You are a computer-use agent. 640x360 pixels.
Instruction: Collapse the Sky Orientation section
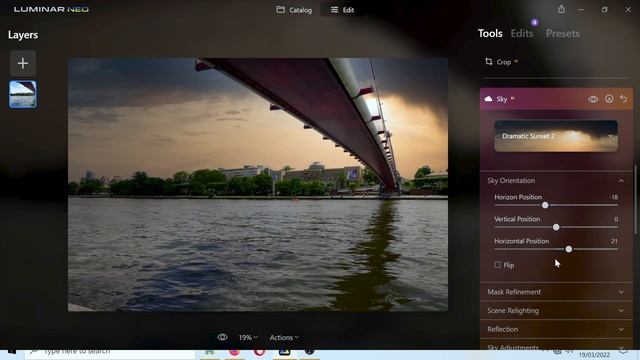point(556,180)
